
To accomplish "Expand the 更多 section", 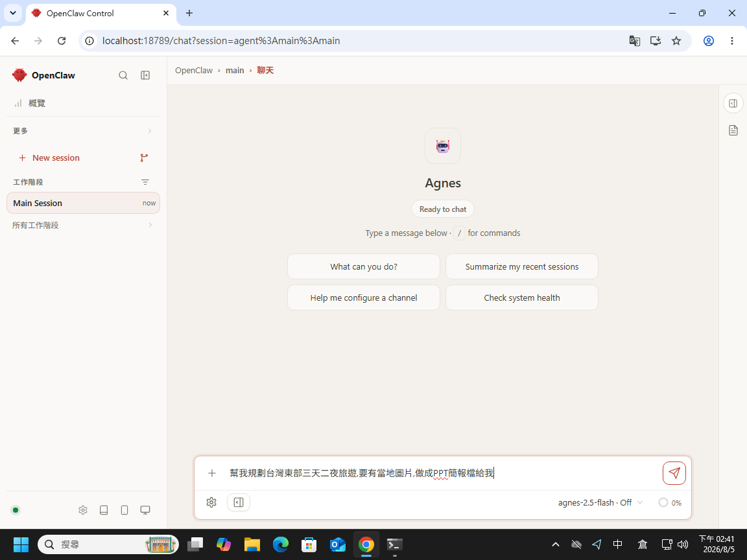I will click(x=83, y=131).
